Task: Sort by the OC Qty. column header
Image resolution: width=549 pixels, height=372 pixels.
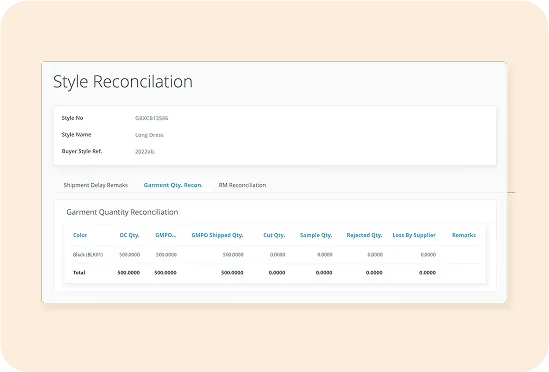Action: point(129,235)
